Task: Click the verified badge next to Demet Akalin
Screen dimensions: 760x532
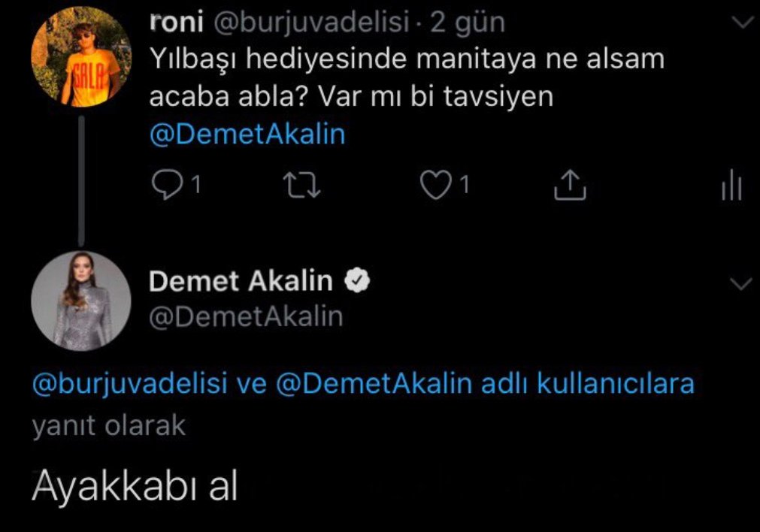Action: click(358, 280)
